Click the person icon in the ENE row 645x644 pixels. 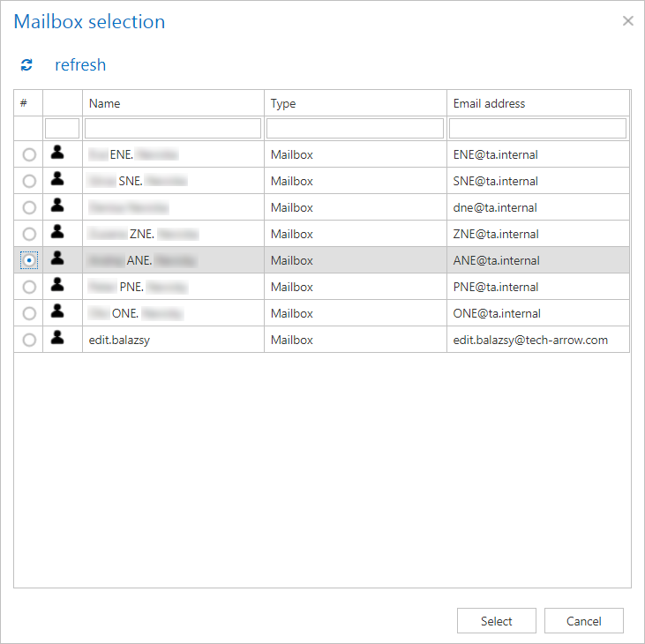57,154
